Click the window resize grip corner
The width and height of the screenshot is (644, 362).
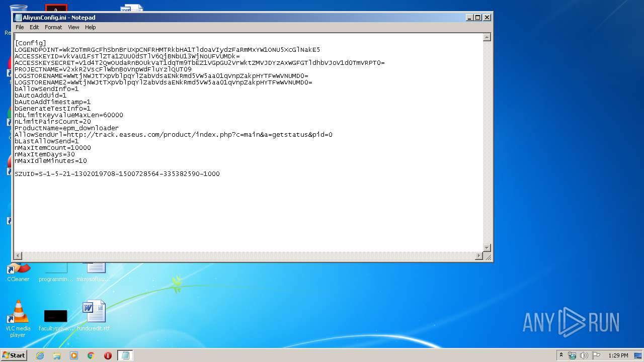[x=487, y=256]
